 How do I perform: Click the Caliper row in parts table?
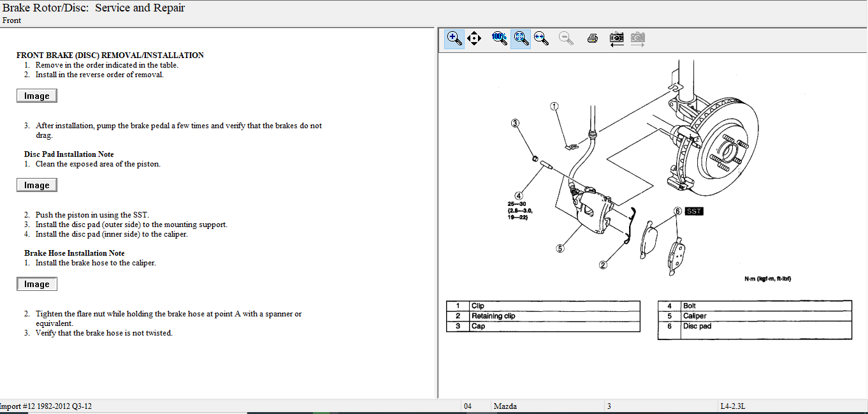click(695, 316)
